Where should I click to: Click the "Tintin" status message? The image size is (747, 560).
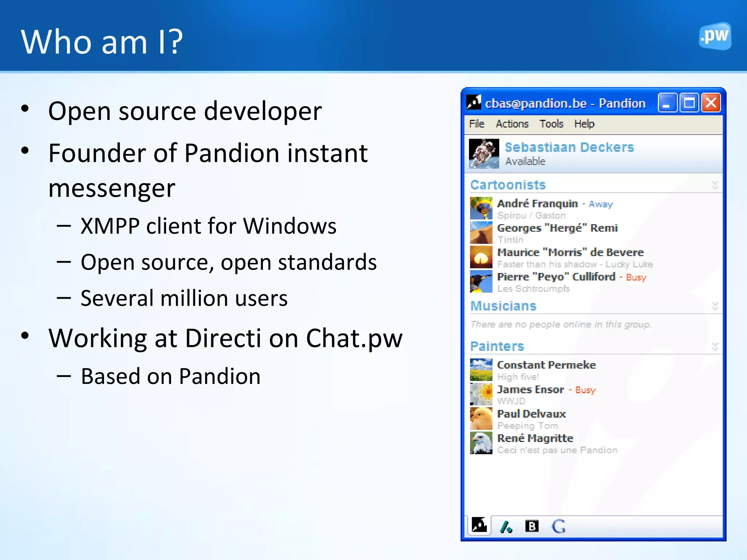point(510,240)
